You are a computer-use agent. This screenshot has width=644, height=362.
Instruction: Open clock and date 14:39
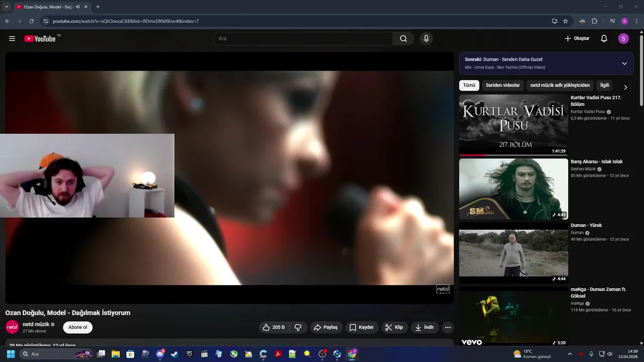[x=627, y=354]
